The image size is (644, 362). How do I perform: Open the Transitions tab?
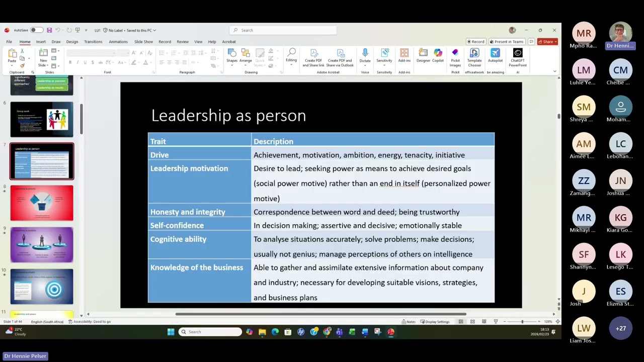point(93,42)
